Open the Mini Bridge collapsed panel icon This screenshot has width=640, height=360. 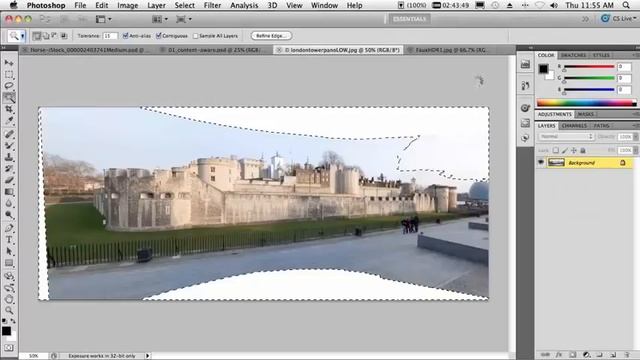[x=525, y=64]
